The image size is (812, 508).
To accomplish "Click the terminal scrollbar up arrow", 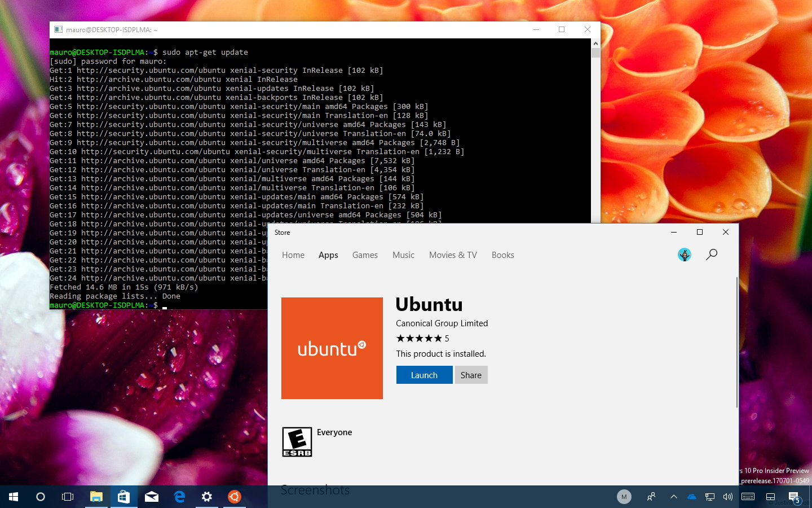I will pos(595,43).
